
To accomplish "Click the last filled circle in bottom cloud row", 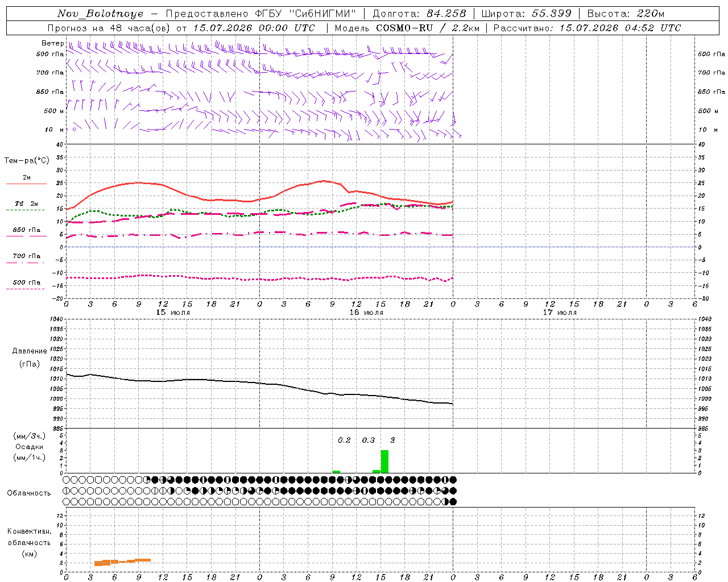I will click(x=453, y=501).
